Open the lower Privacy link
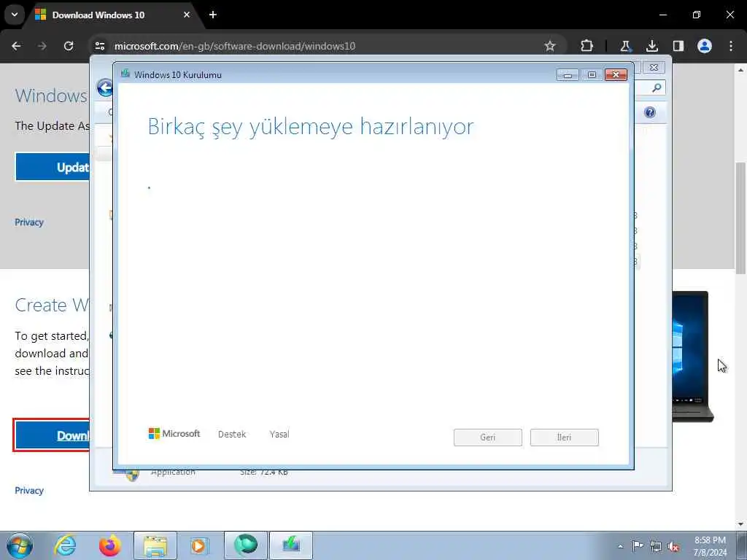 click(29, 491)
